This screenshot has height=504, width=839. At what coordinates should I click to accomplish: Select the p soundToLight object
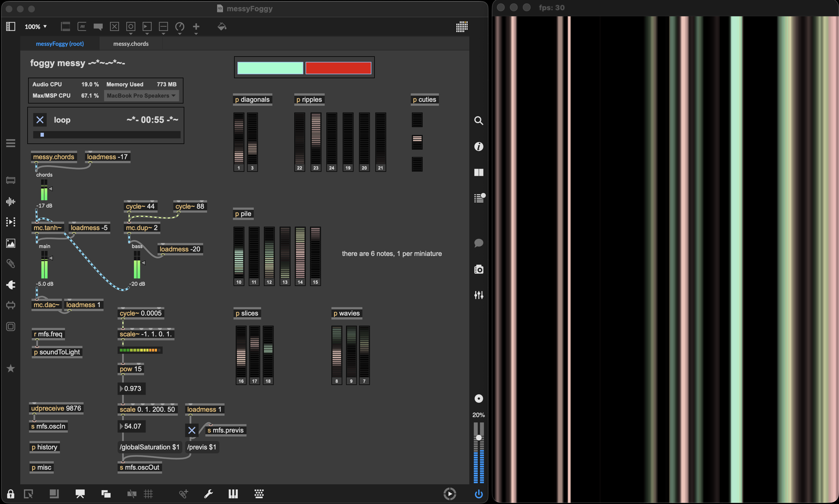point(57,352)
